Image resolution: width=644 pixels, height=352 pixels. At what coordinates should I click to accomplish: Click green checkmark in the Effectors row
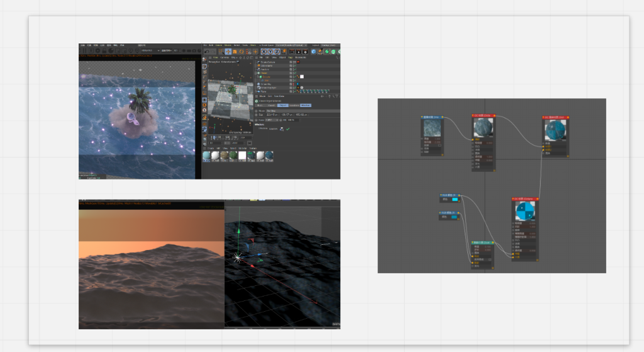click(288, 129)
